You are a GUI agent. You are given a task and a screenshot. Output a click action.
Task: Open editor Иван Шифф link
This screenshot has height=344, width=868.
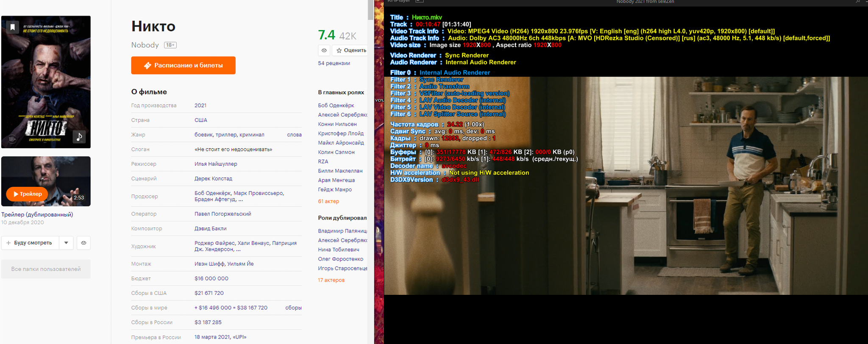click(209, 264)
